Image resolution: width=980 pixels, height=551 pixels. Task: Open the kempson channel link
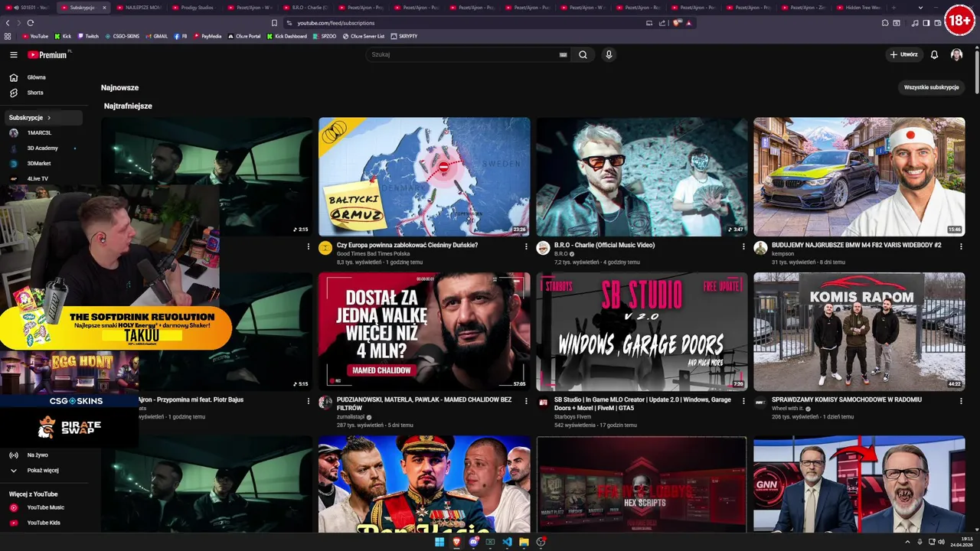[x=783, y=253]
